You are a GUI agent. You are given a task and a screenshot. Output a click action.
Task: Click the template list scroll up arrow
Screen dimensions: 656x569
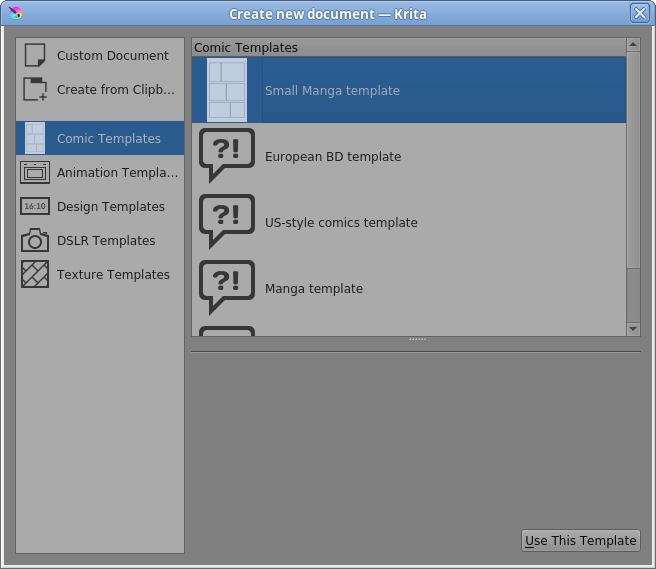coord(633,44)
